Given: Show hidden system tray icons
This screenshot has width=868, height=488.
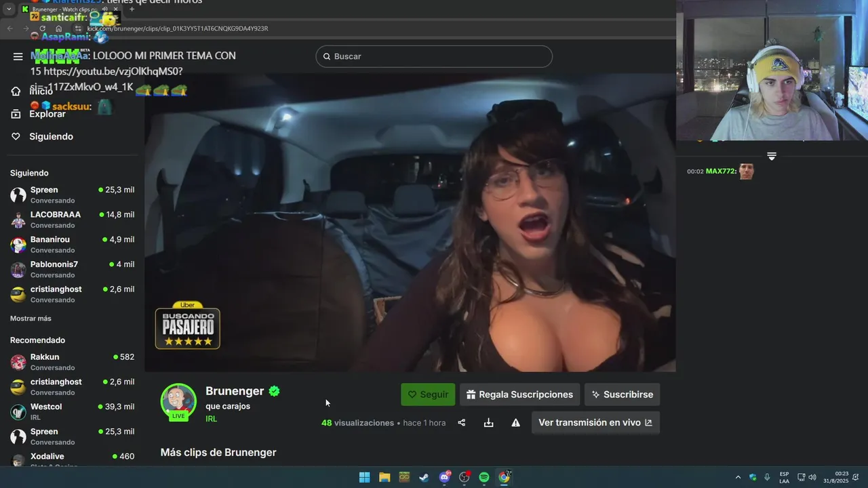Looking at the screenshot, I should coord(738,477).
